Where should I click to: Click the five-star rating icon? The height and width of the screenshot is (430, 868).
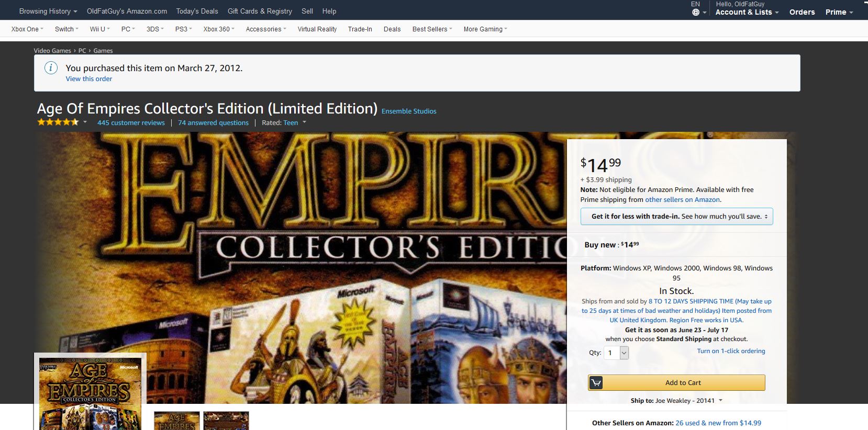click(58, 122)
